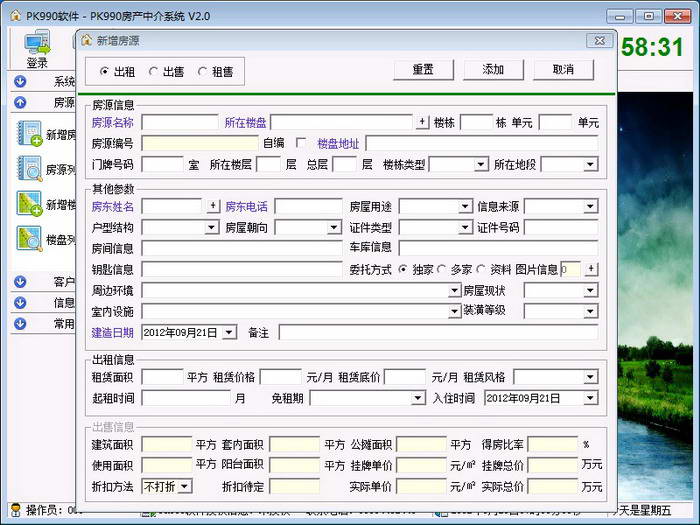700x525 pixels.
Task: Click the 起租时间 input field
Action: click(x=186, y=398)
